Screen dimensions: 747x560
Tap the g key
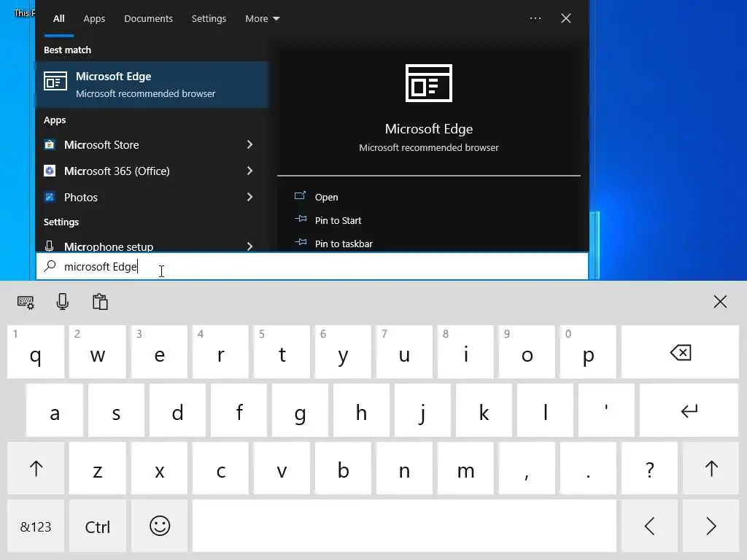click(300, 411)
